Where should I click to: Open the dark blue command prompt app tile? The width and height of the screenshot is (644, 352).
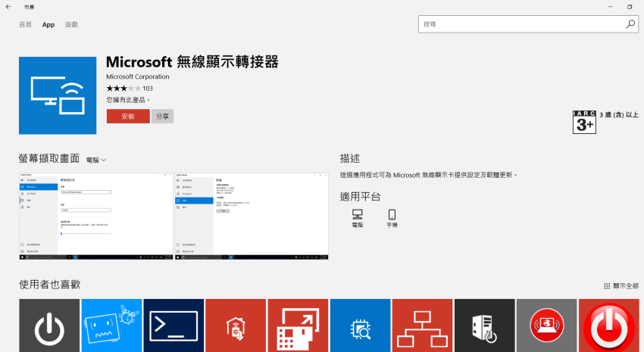point(174,326)
